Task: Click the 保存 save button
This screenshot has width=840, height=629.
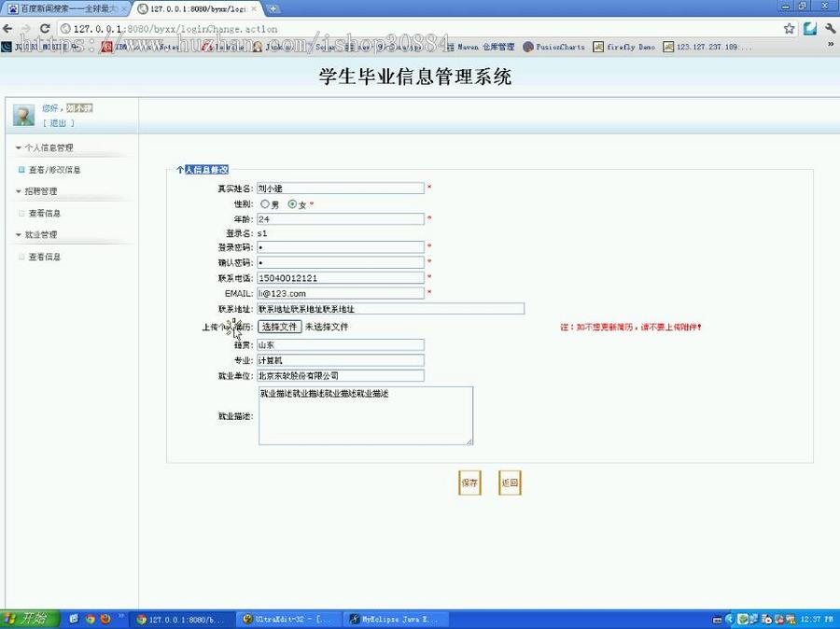Action: [469, 482]
